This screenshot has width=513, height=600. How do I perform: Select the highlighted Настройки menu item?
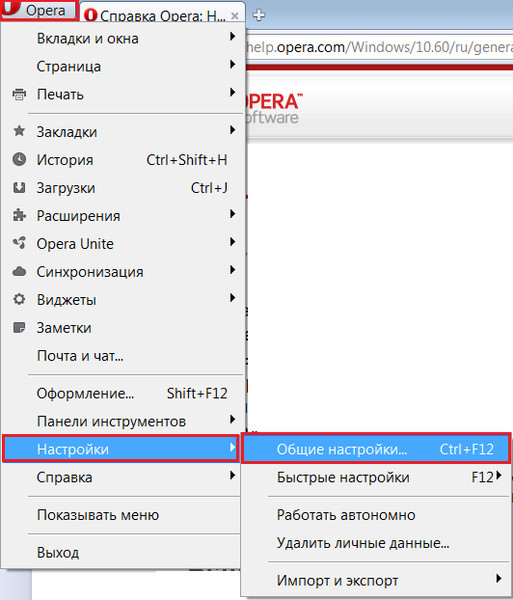(121, 448)
